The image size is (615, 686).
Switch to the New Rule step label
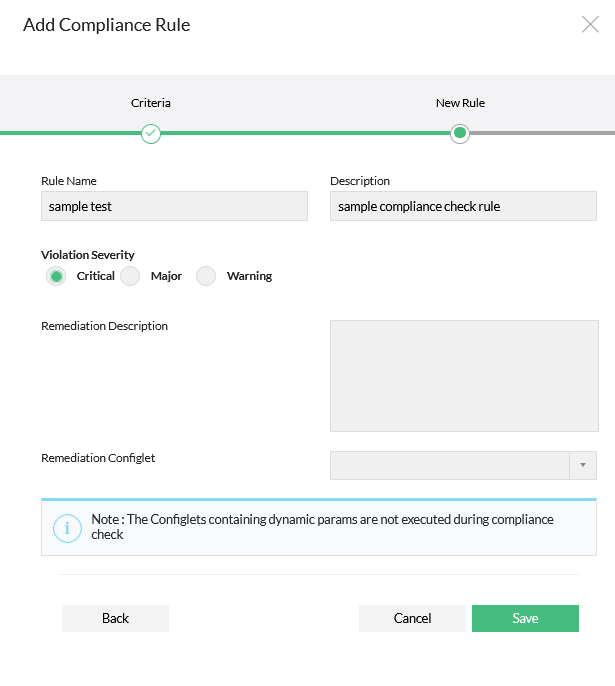click(x=460, y=103)
